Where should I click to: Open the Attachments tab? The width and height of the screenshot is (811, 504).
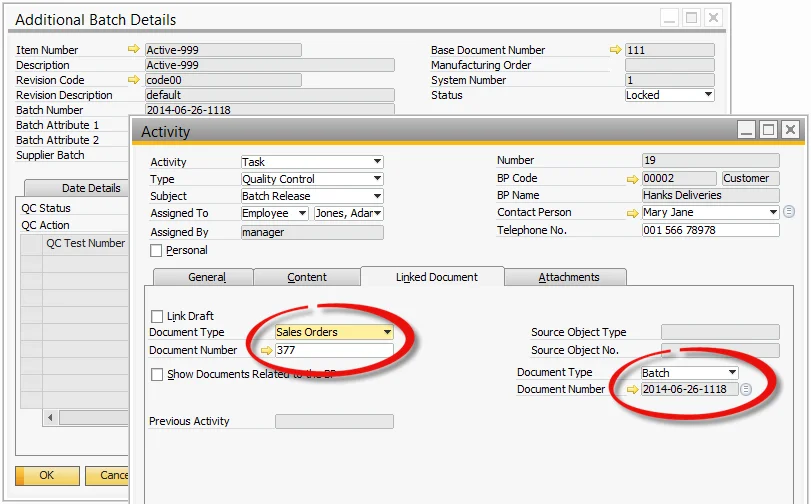(x=566, y=277)
